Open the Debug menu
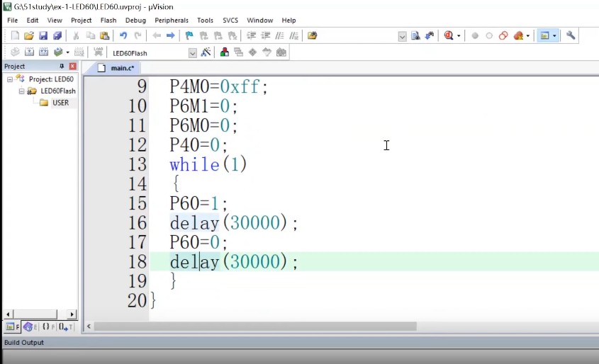 tap(135, 21)
